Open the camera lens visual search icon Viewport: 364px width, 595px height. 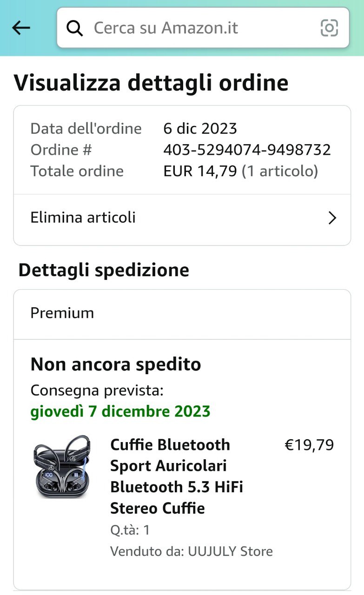pyautogui.click(x=329, y=28)
